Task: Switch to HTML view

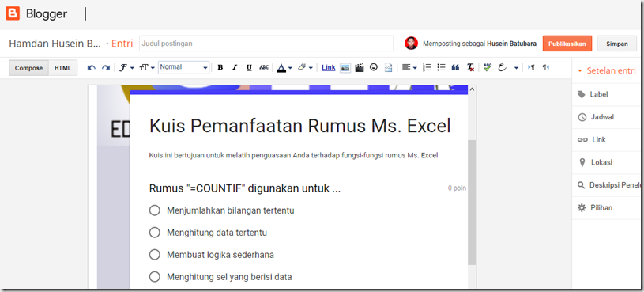Action: pos(63,68)
